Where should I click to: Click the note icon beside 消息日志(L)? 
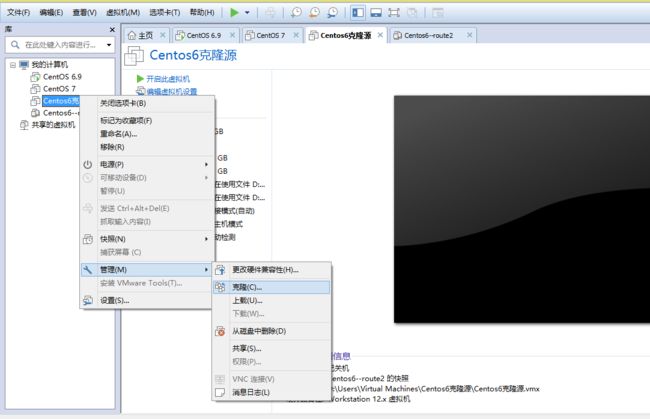[x=220, y=392]
